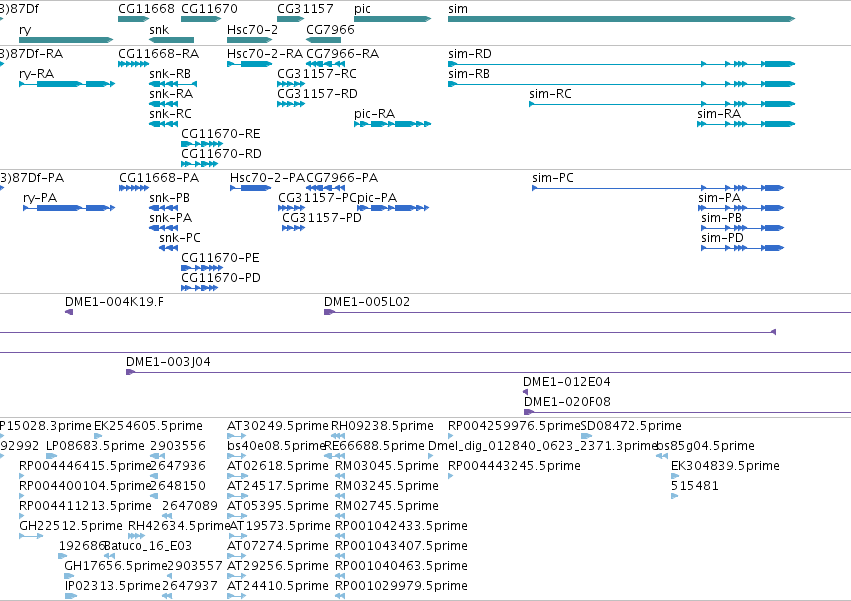Click the CG31157 gene label
The image size is (851, 601).
click(x=305, y=9)
